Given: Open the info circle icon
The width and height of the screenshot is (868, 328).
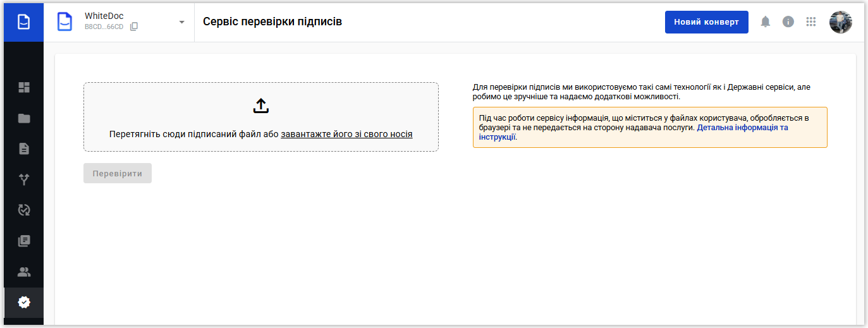Looking at the screenshot, I should (788, 22).
